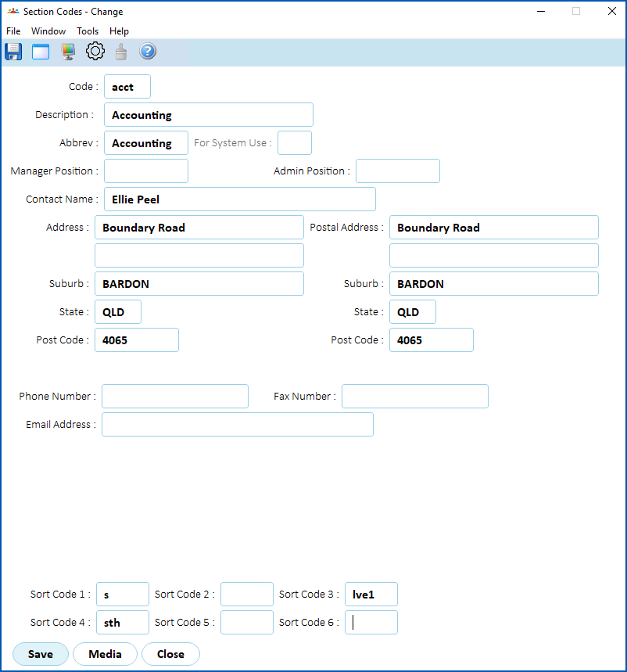Focus the Phone Number field
The height and width of the screenshot is (672, 627).
click(175, 397)
